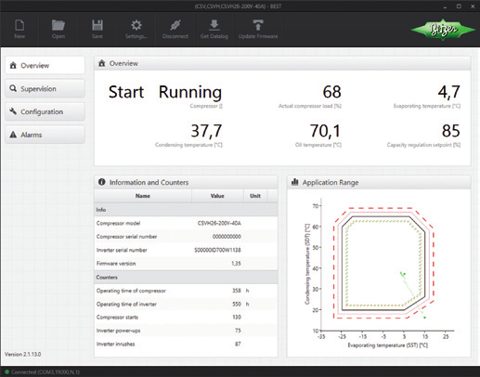Click the Evaporating temperature horizontal axis label
The image size is (480, 377).
(388, 345)
